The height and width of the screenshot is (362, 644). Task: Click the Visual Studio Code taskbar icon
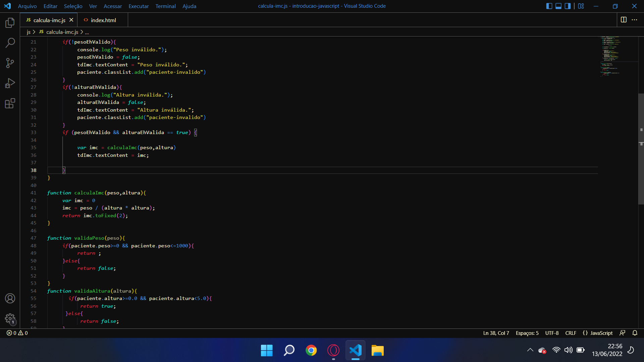355,351
